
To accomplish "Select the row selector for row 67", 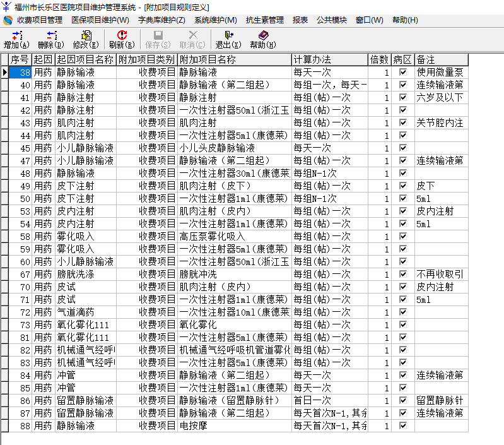I will [x=4, y=274].
